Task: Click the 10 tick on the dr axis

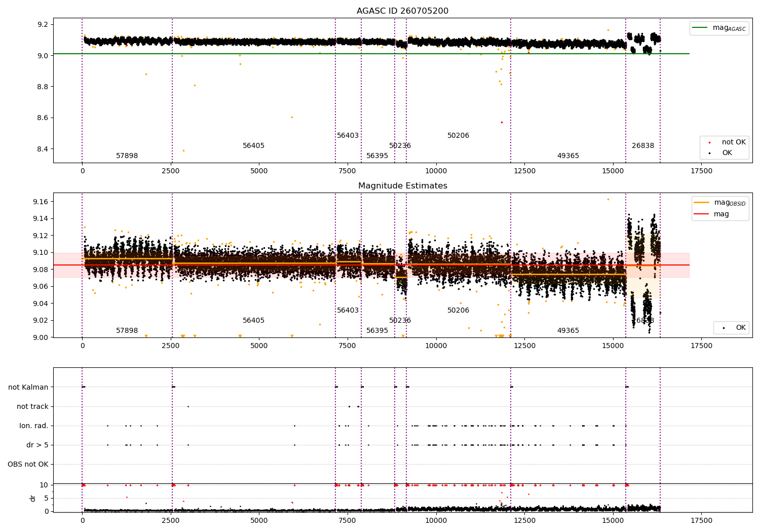Action: 44,485
